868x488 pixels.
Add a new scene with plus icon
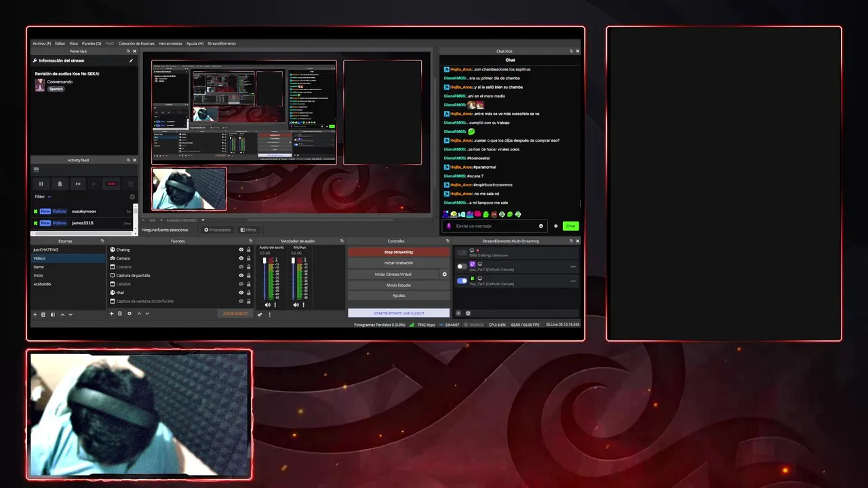click(x=35, y=314)
